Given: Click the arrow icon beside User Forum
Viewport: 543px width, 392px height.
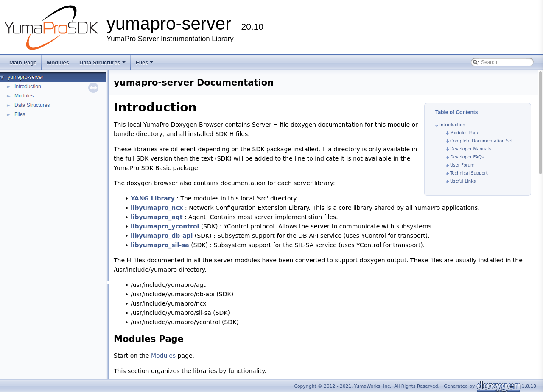Looking at the screenshot, I should click(447, 165).
